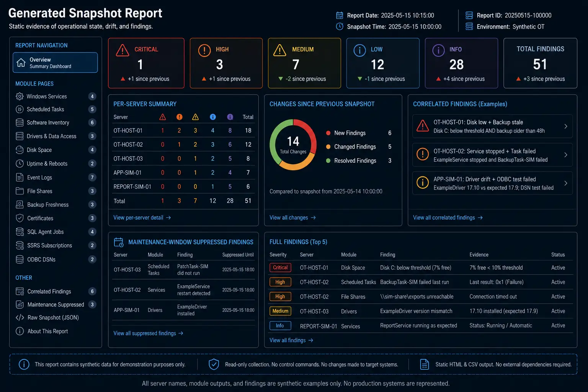This screenshot has height=392, width=588.
Task: Click the PatchTask-SIM did not run finding
Action: pos(193,269)
